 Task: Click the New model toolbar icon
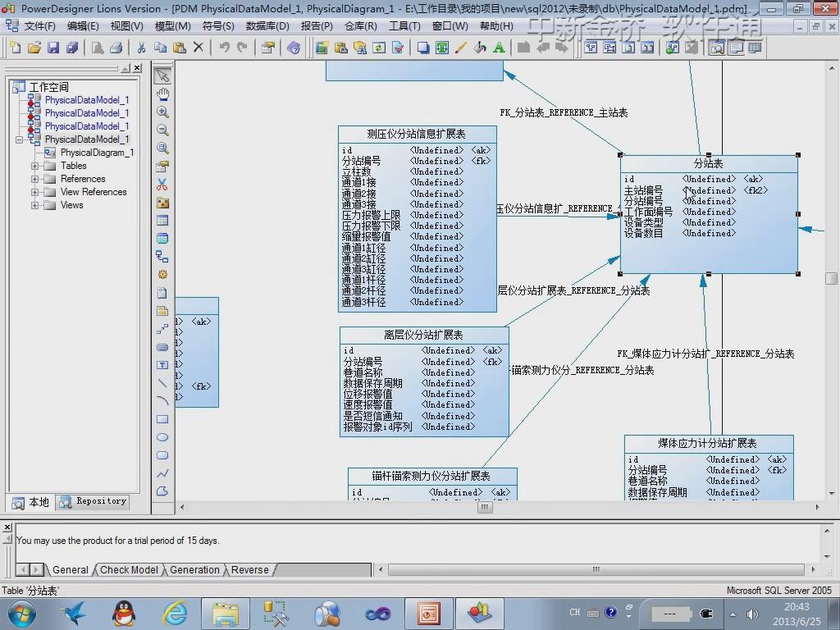(x=16, y=48)
